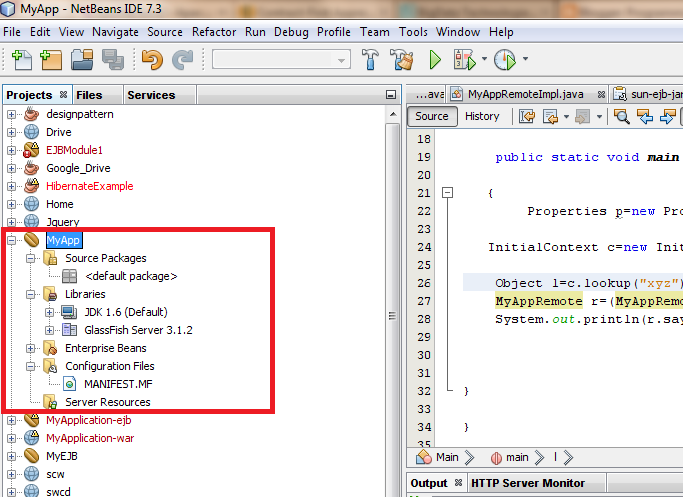Collapse the Libraries node
The height and width of the screenshot is (497, 683).
tap(30, 294)
